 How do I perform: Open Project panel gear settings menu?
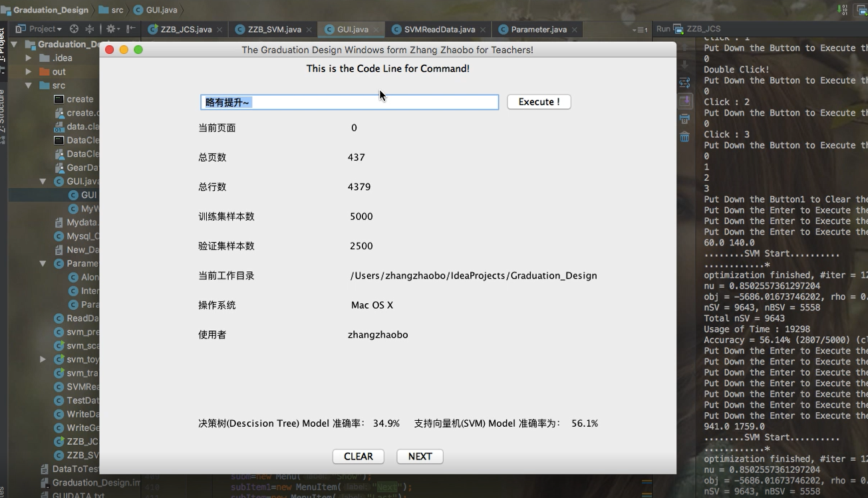(x=112, y=29)
